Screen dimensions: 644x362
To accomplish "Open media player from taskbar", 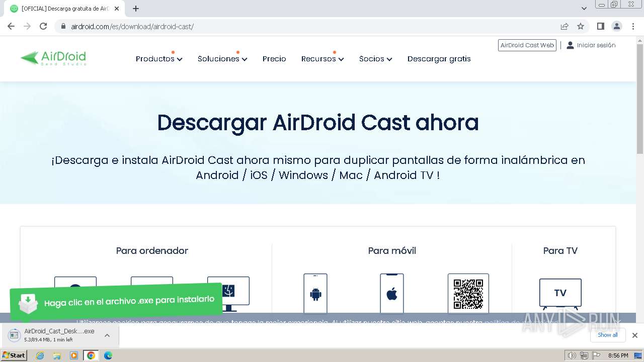I will (74, 355).
